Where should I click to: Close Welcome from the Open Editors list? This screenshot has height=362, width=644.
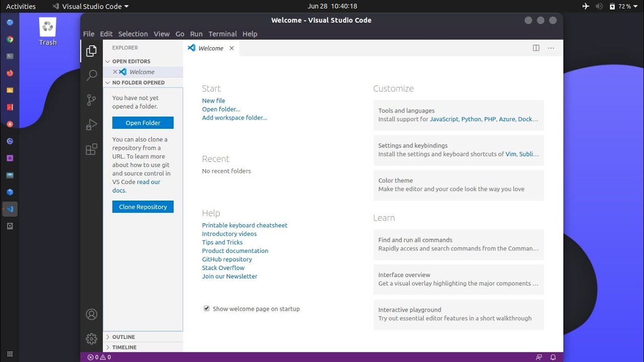coord(115,72)
